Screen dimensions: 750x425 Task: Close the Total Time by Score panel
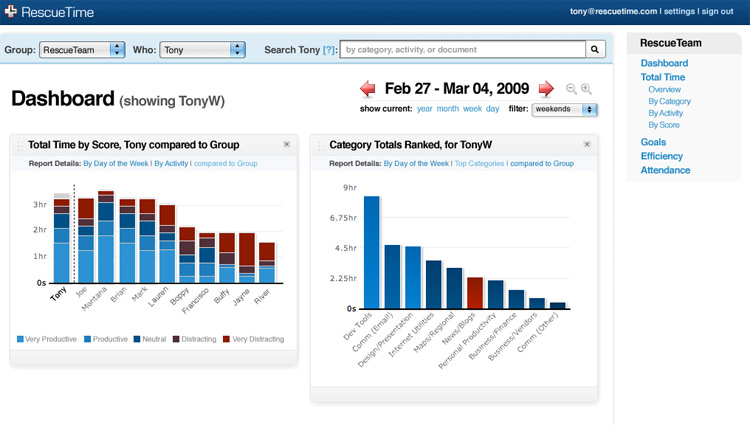(286, 144)
